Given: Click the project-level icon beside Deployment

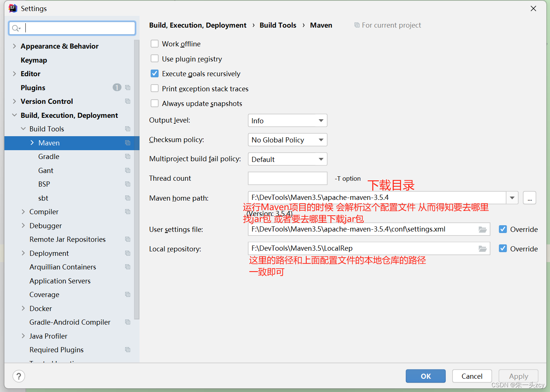Looking at the screenshot, I should click(x=128, y=253).
